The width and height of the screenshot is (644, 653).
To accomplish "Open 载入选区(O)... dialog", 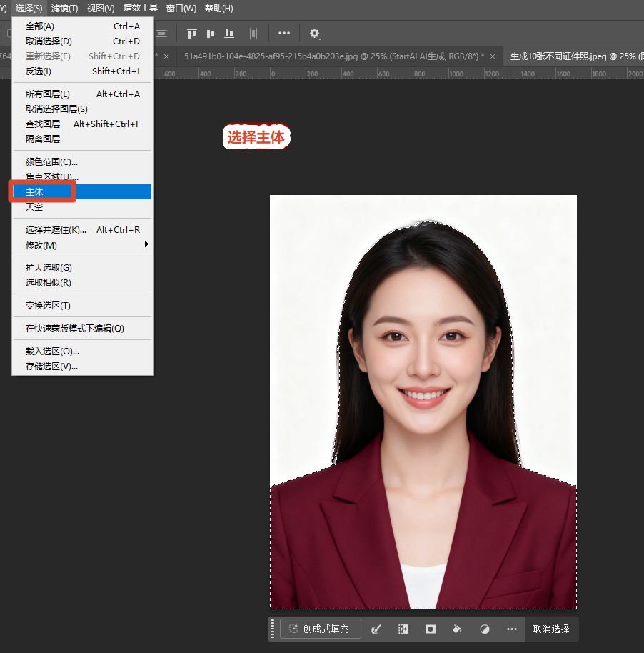I will pos(82,352).
